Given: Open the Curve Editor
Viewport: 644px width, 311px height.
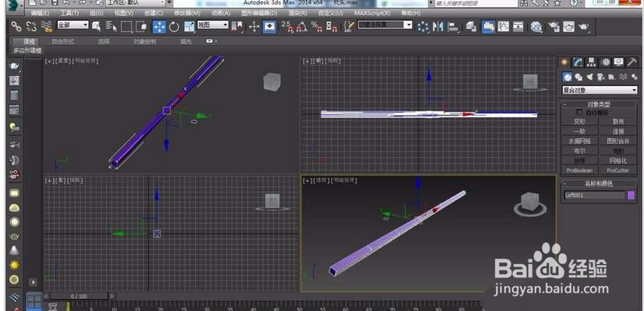Looking at the screenshot, I should pos(503,27).
